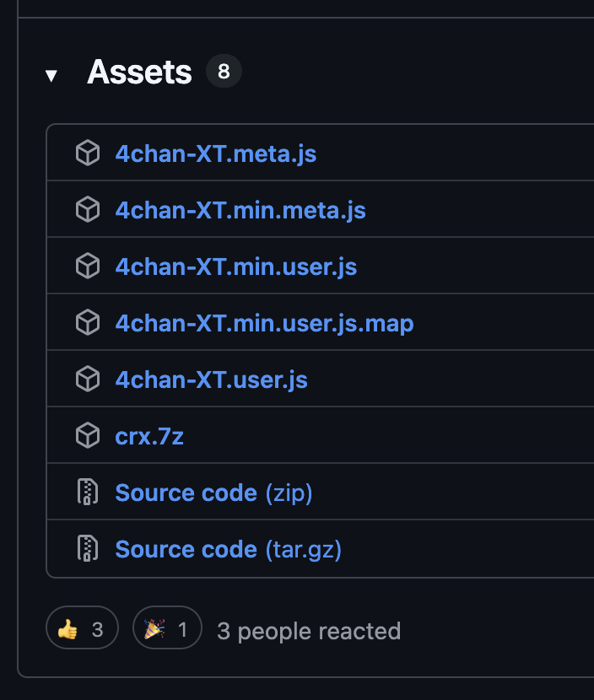The image size is (594, 700).
Task: Toggle the thumbs up reaction
Action: pyautogui.click(x=80, y=629)
